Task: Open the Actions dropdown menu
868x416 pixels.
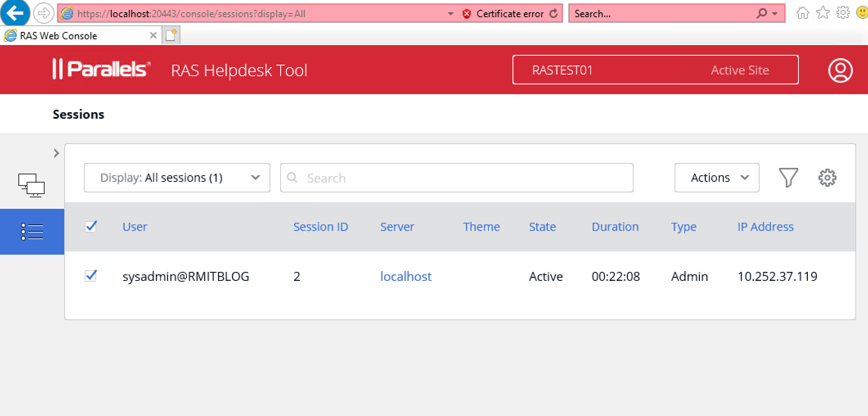Action: pyautogui.click(x=717, y=178)
